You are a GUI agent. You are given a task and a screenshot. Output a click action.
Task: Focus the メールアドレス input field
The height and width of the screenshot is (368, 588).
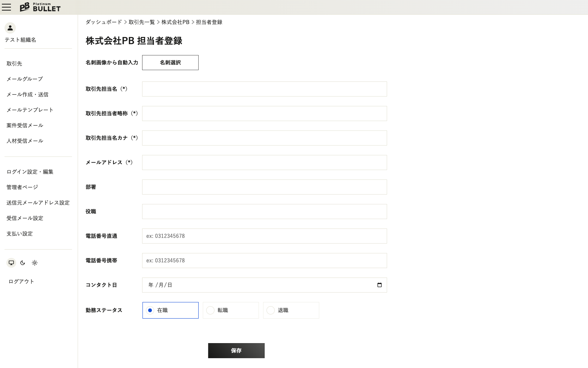point(264,163)
